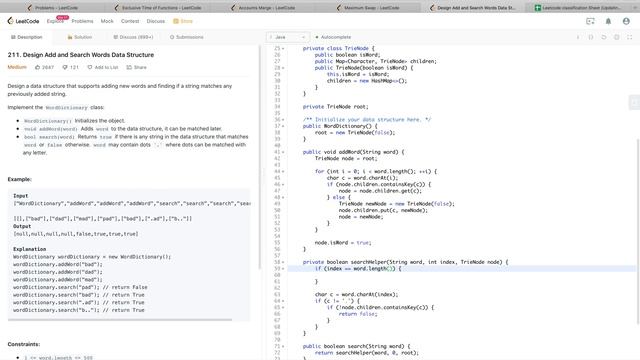Open the Solution tab
Image resolution: width=640 pixels, height=360 pixels.
coord(79,37)
